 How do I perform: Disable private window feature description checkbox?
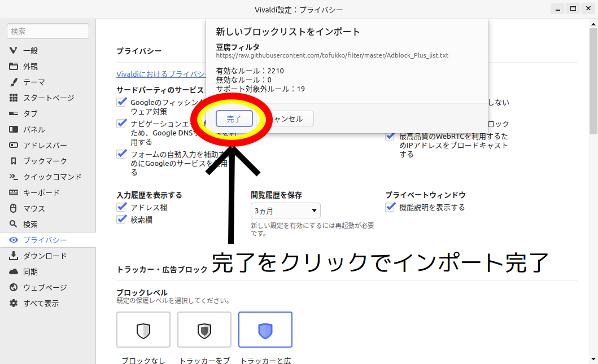tap(390, 207)
